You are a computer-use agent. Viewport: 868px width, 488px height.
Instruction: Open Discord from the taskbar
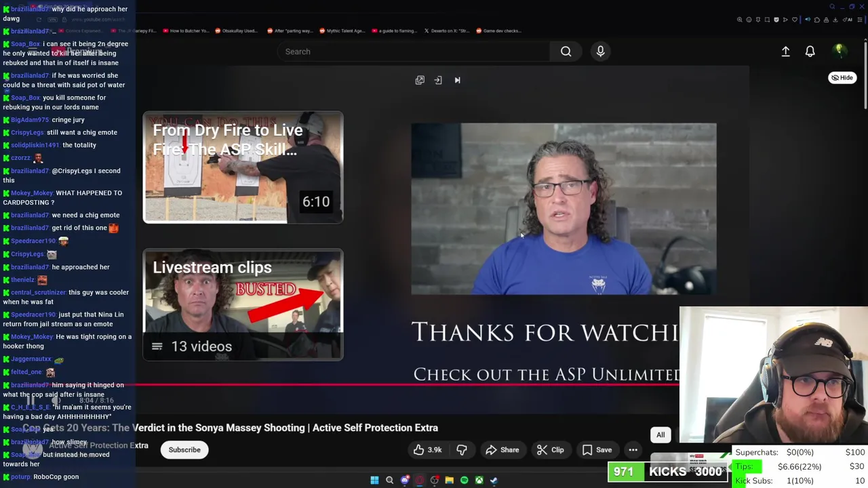(x=405, y=480)
